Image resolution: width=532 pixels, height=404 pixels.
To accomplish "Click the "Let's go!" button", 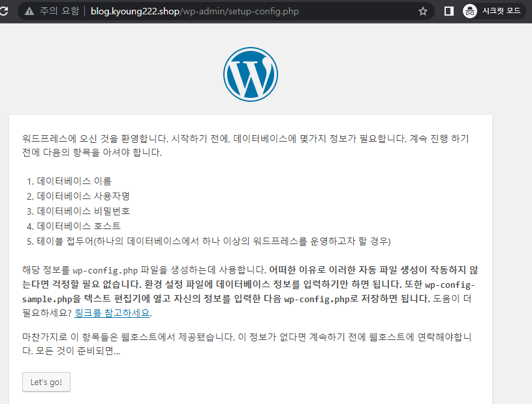I will coord(46,382).
